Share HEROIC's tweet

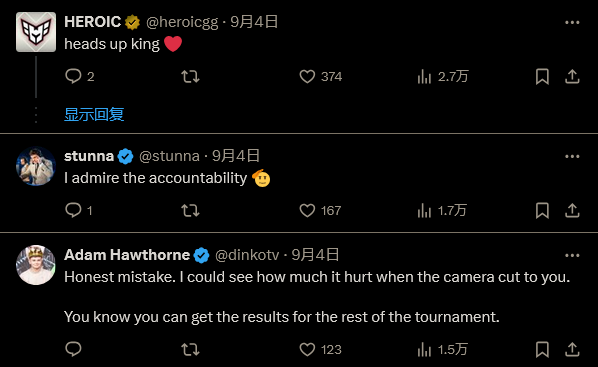[x=572, y=76]
